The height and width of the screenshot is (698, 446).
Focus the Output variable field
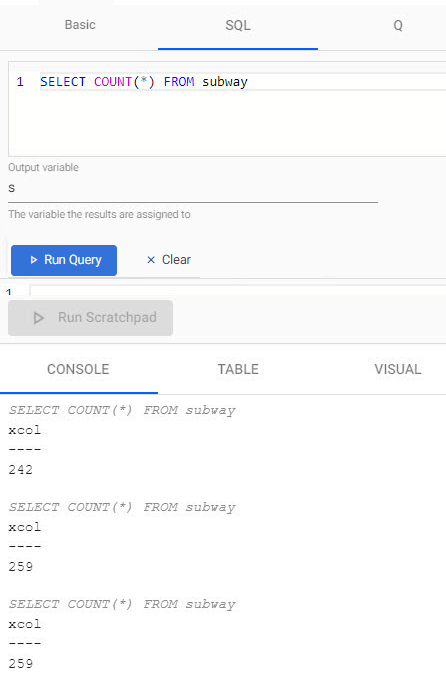pos(193,189)
